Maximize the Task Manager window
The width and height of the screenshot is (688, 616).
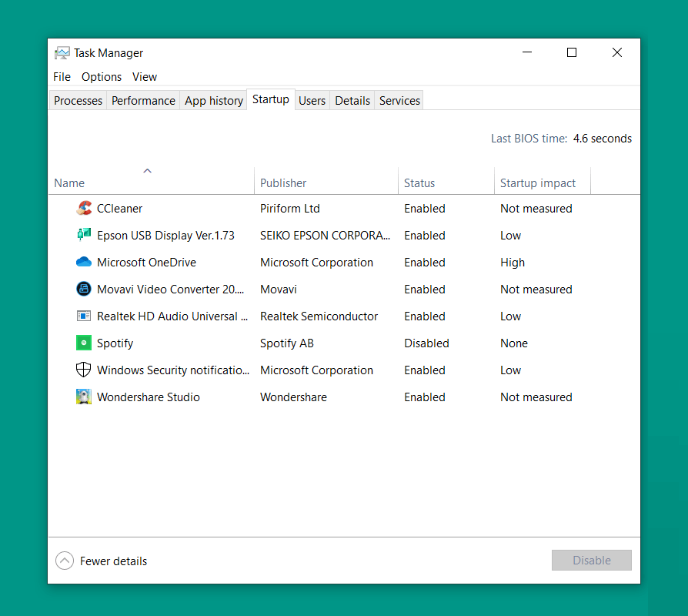coord(572,52)
